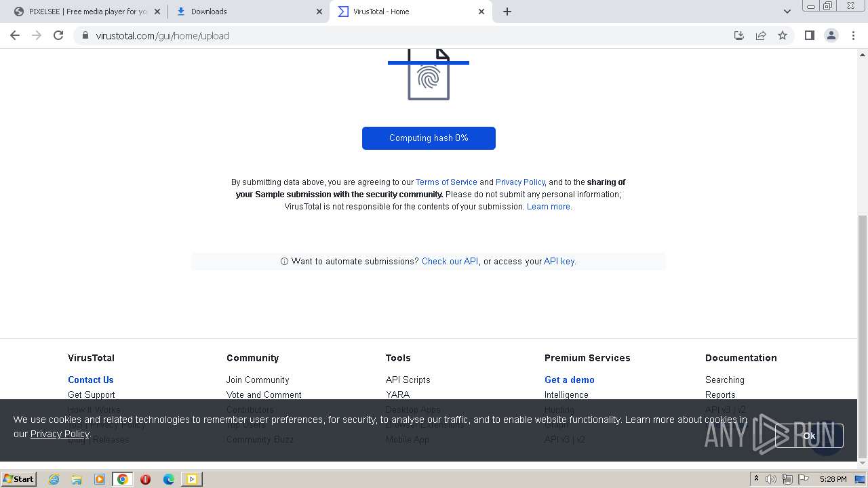The width and height of the screenshot is (868, 488).
Task: Open the Reports documentation link
Action: [x=720, y=395]
